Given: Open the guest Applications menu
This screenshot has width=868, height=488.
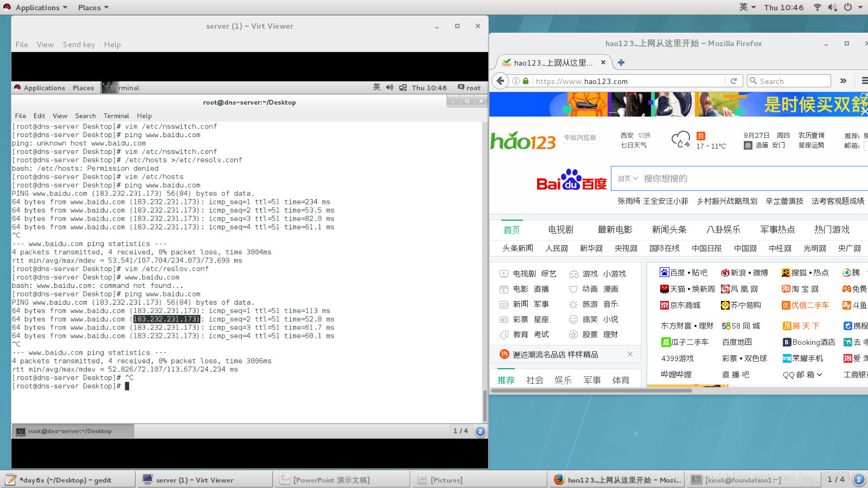Looking at the screenshot, I should click(40, 87).
